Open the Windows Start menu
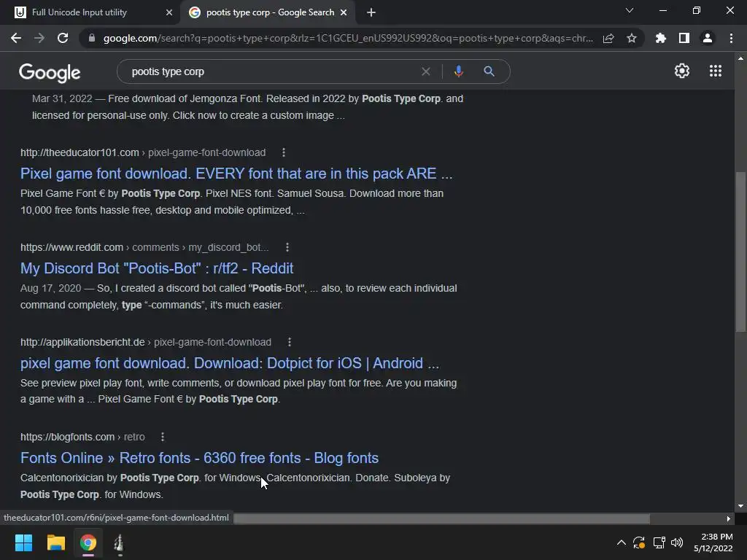This screenshot has width=747, height=560. pos(23,542)
